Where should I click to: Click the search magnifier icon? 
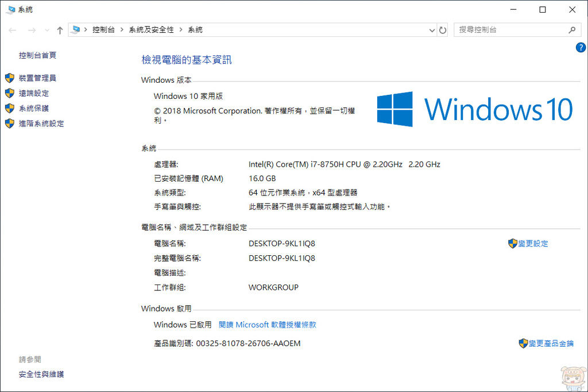572,30
